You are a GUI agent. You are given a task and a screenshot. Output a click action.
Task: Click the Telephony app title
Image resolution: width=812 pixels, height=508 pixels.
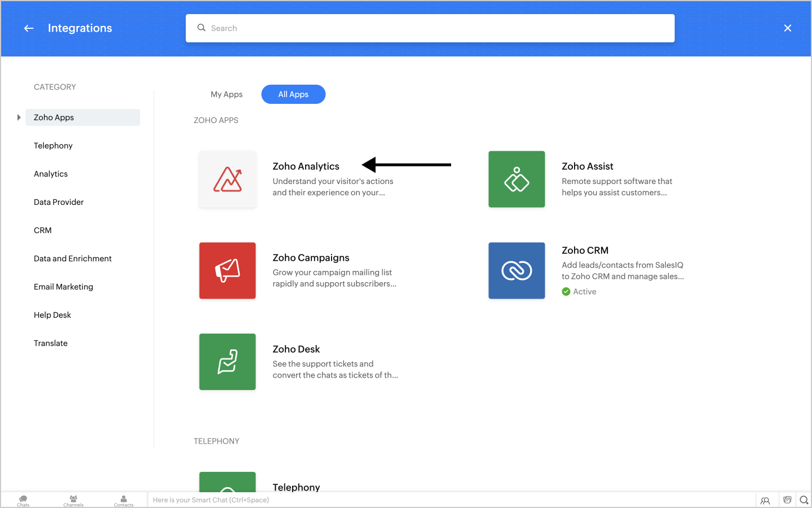tap(297, 487)
